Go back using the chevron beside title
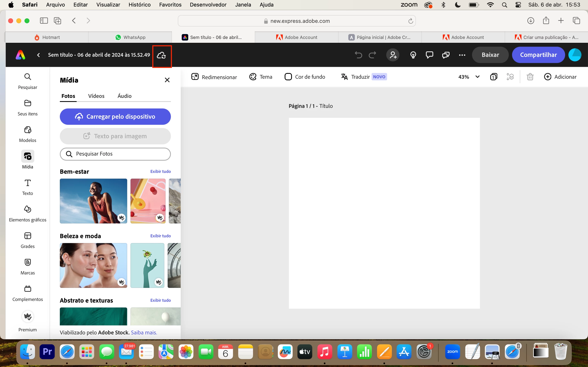The image size is (588, 367). pyautogui.click(x=38, y=55)
